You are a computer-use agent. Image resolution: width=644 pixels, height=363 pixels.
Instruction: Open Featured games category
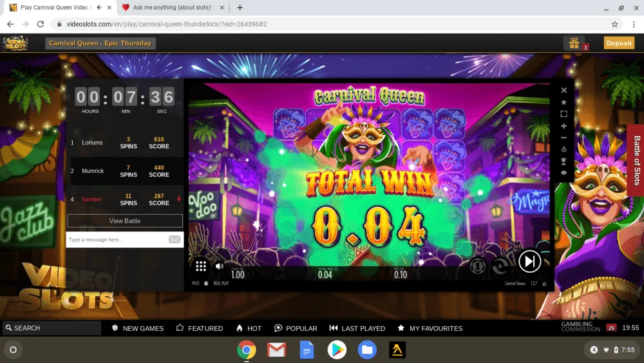point(200,328)
